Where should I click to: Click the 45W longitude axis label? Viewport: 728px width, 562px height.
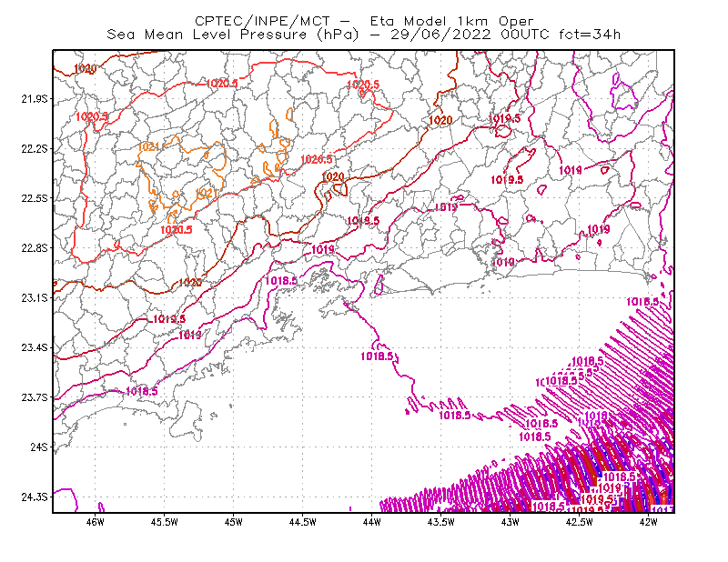coord(233,522)
